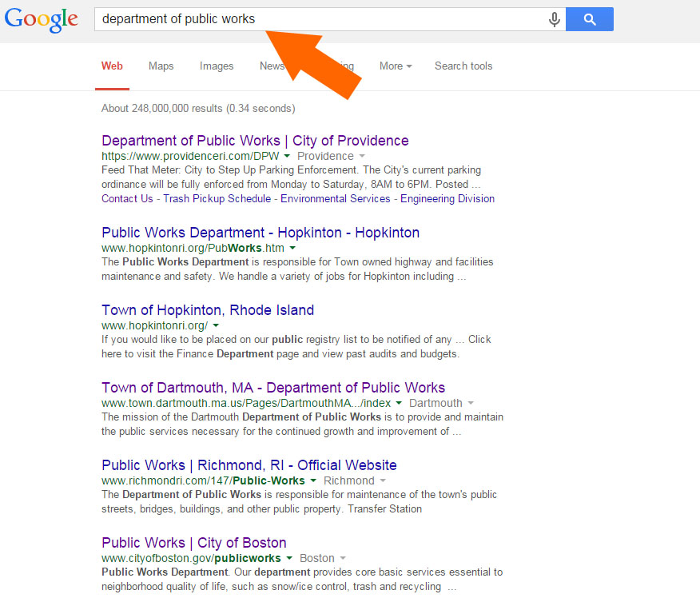The width and height of the screenshot is (700, 598).
Task: Open Public Works Richmond, RI result
Action: pos(249,465)
